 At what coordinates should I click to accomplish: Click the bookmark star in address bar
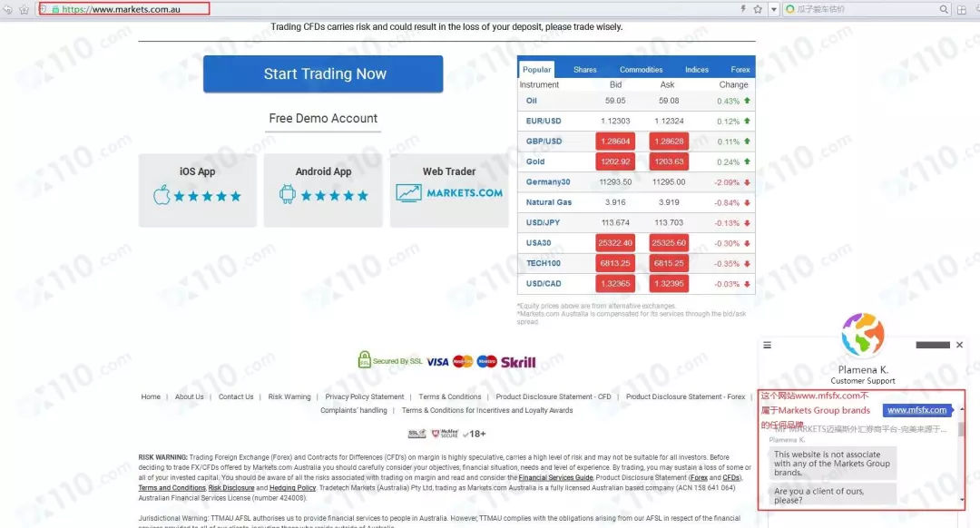(758, 9)
